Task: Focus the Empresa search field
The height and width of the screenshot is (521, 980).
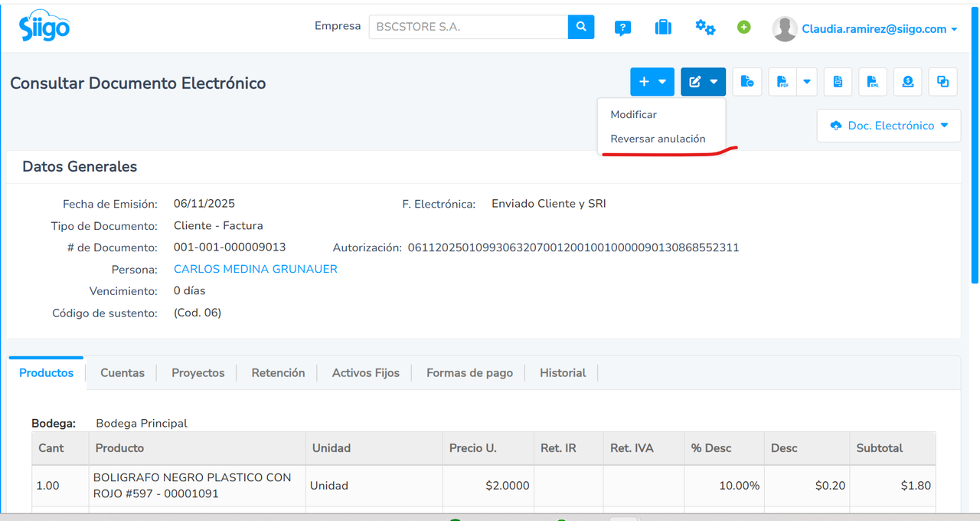Action: [x=469, y=27]
